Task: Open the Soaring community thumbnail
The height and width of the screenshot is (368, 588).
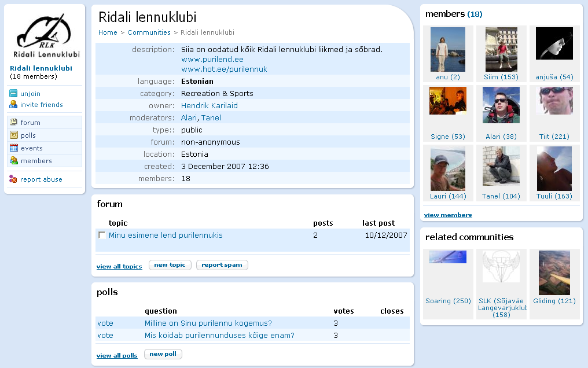Action: [448, 257]
